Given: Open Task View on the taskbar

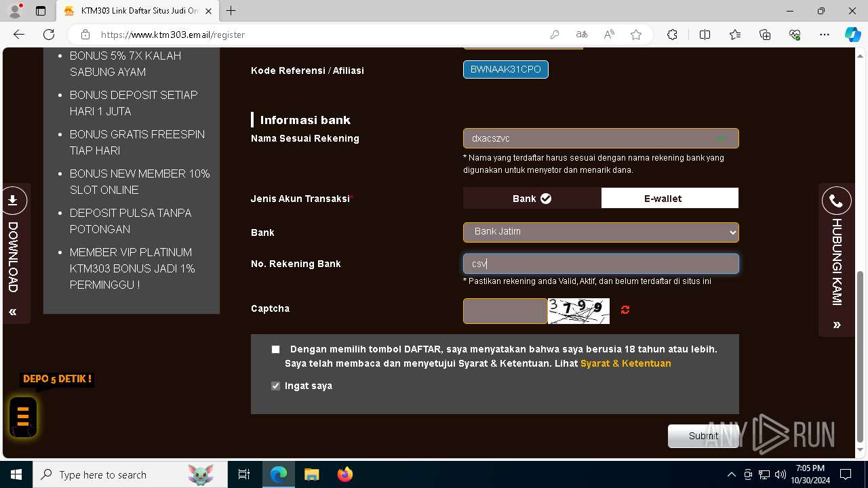Looking at the screenshot, I should pos(244,474).
